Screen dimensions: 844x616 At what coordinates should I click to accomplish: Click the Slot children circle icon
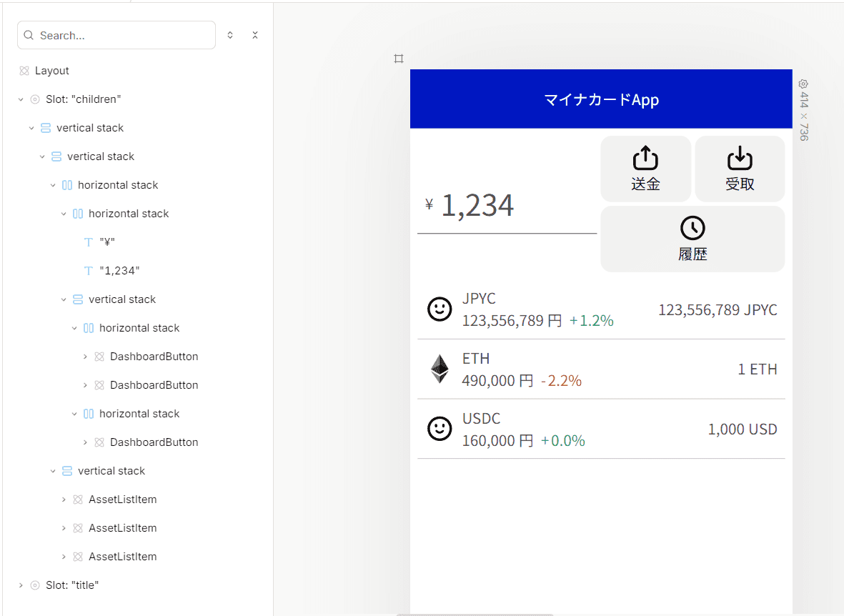click(35, 99)
